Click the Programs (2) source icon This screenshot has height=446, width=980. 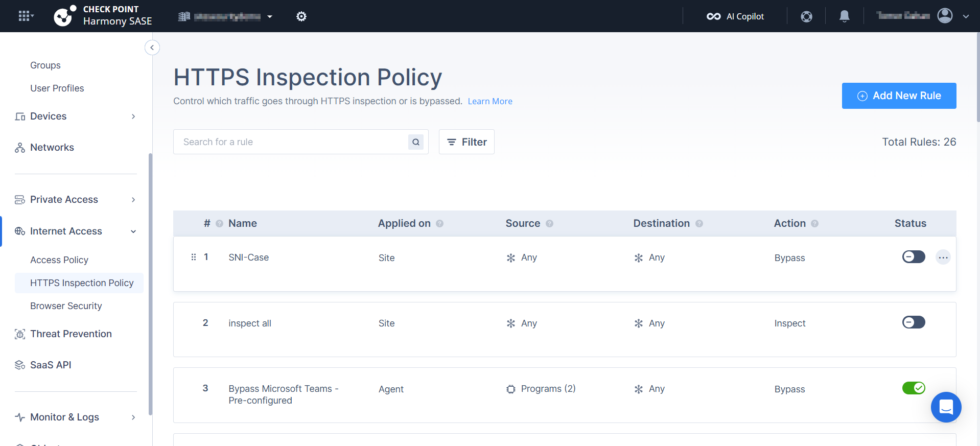pos(510,389)
